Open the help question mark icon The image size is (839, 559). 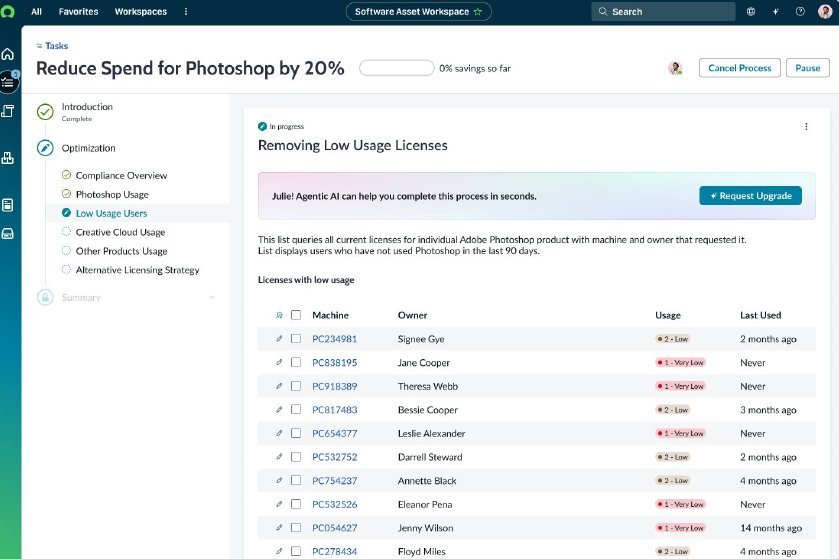800,11
